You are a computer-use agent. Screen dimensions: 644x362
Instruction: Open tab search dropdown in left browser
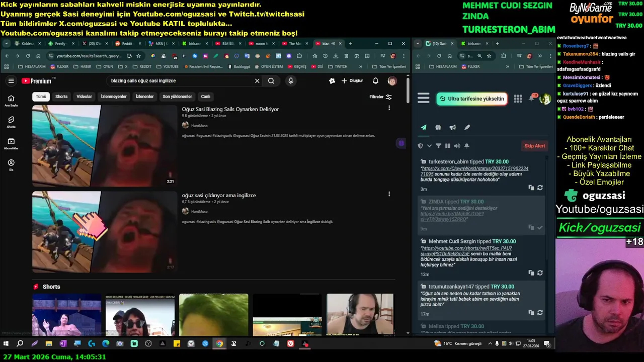7,44
